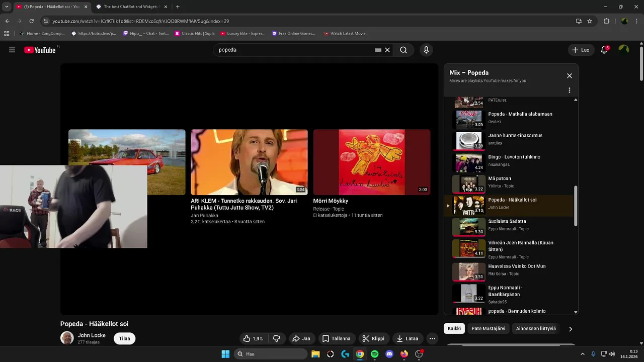Screen dimensions: 644x362
Task: Go to the YouTube home logo
Action: coord(40,50)
